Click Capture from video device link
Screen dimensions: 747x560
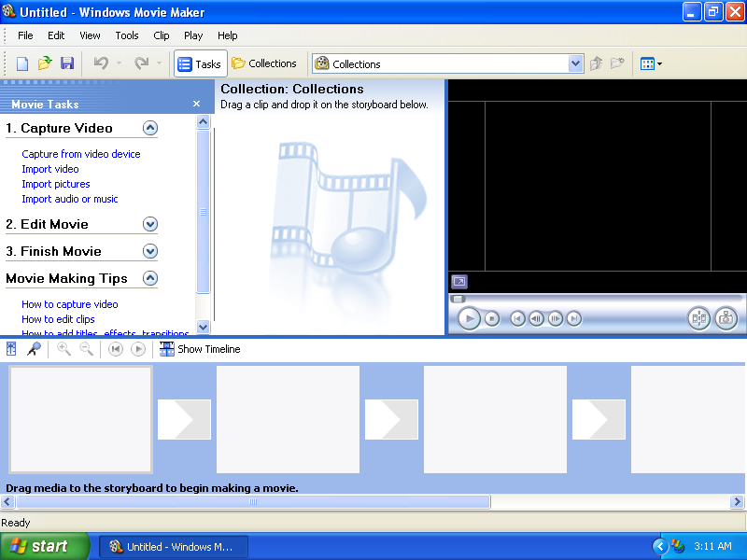pyautogui.click(x=81, y=154)
